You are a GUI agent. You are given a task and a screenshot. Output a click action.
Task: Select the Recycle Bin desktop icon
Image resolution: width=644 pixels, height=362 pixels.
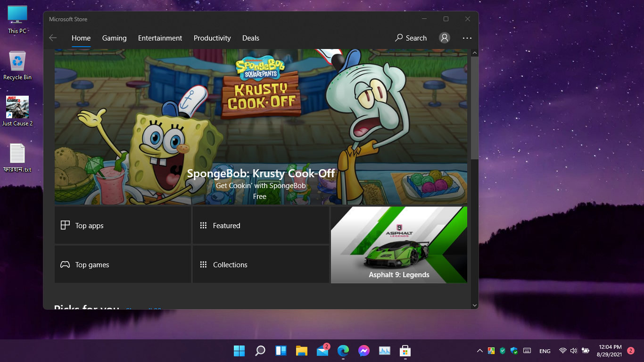[17, 65]
